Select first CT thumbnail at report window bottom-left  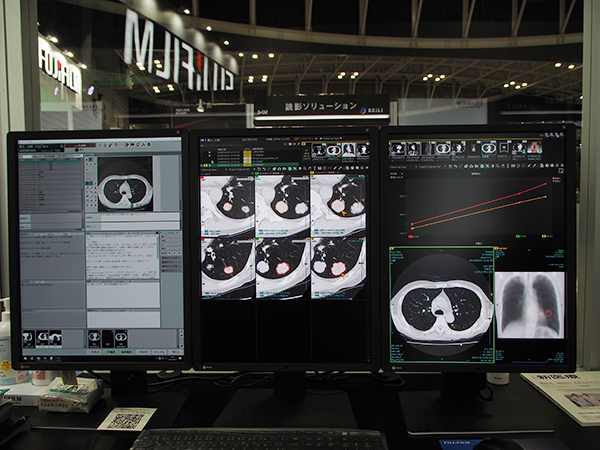[28, 338]
